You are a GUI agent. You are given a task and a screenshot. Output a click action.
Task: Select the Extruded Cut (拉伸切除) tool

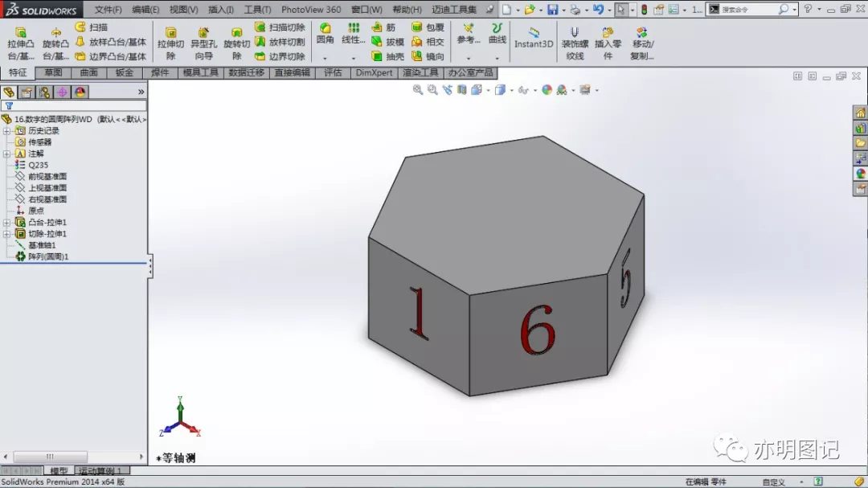click(170, 43)
